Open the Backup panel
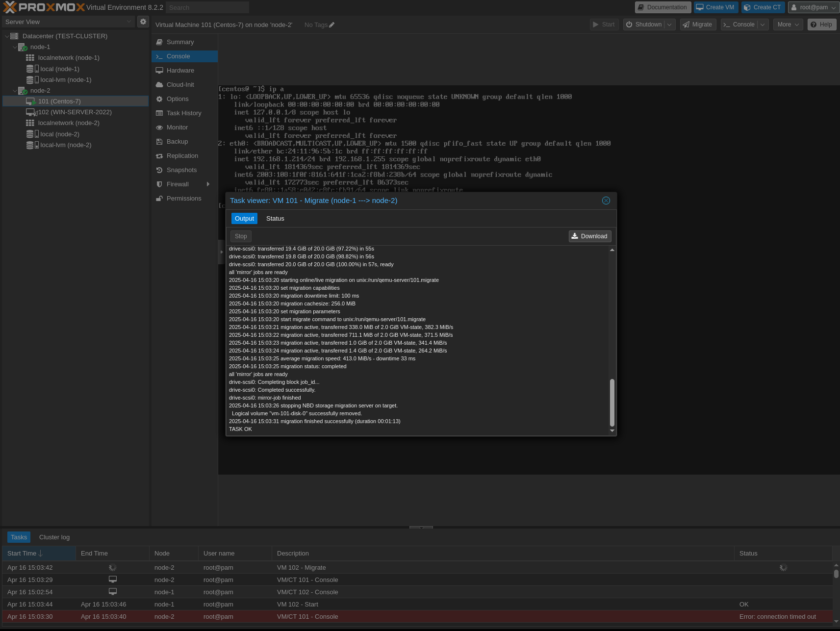The image size is (840, 631). (177, 141)
